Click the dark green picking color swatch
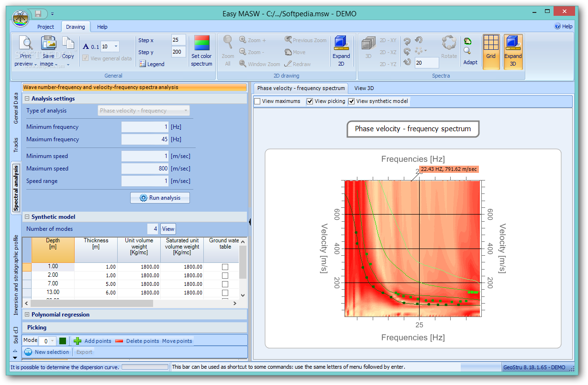Viewport: 588px width, 385px height. (63, 341)
